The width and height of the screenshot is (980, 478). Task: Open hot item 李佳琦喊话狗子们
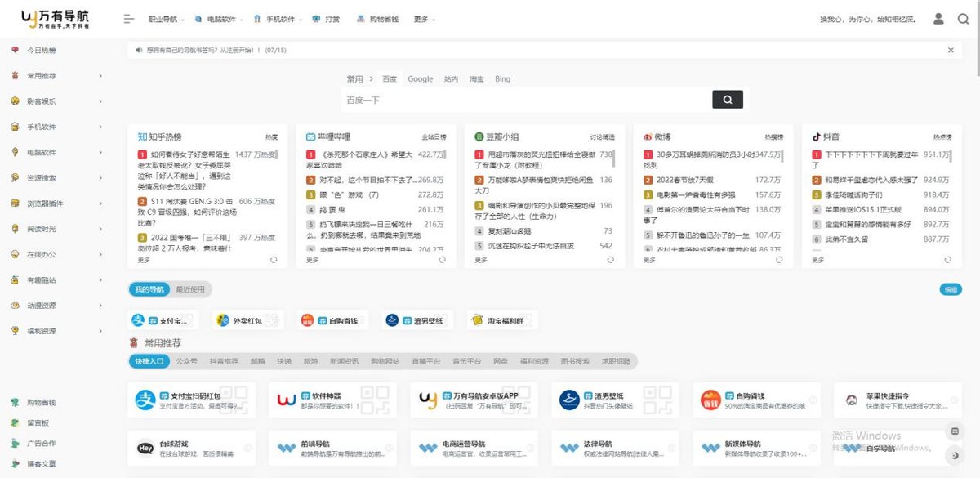click(x=853, y=195)
